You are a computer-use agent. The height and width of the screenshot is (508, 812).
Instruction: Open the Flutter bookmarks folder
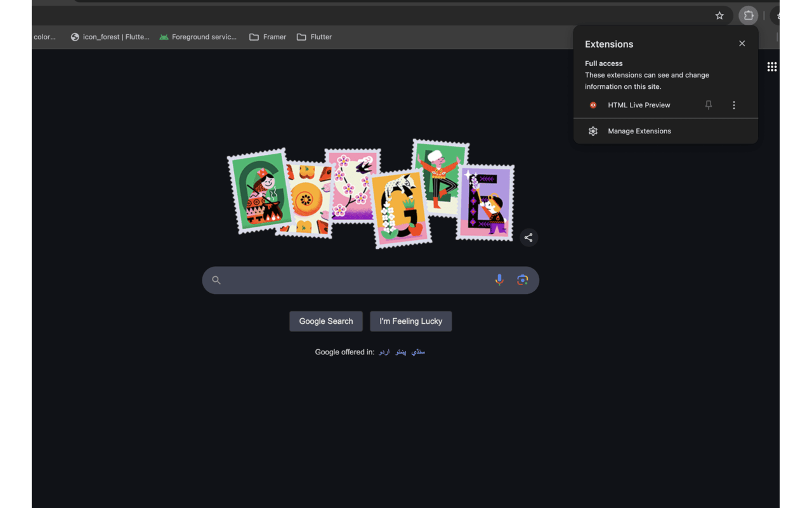point(315,37)
